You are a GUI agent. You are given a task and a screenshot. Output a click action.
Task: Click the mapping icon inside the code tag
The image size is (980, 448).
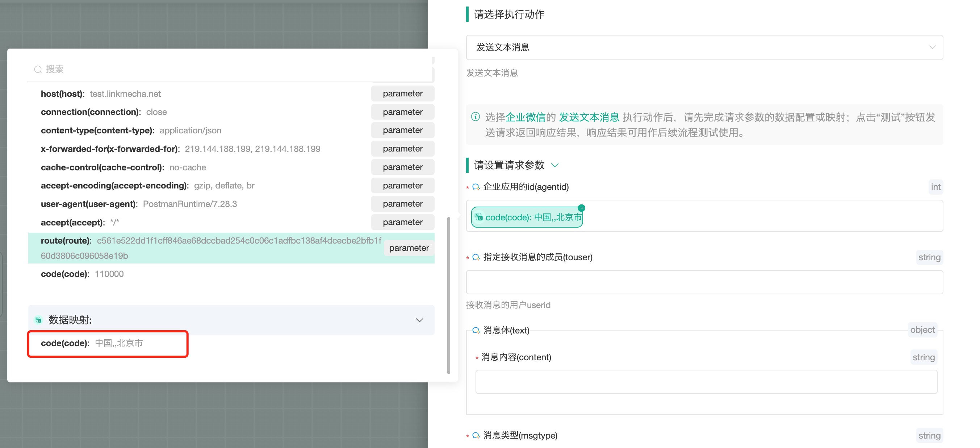coord(479,217)
